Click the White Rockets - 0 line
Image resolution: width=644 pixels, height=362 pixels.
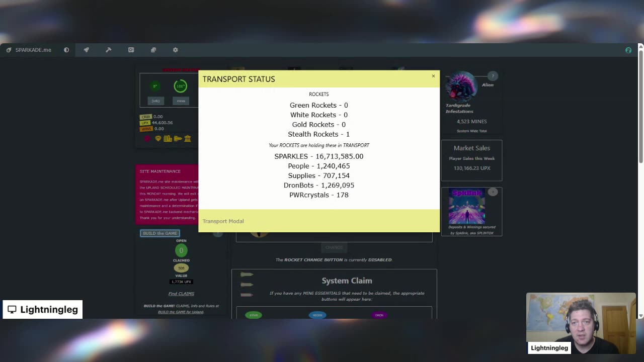click(x=319, y=115)
